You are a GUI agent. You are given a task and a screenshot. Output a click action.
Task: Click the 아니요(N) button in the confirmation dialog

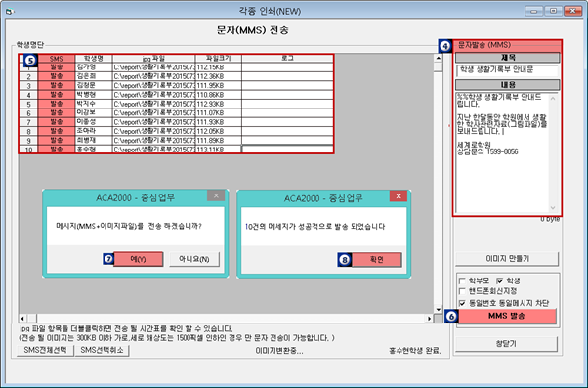coord(193,259)
